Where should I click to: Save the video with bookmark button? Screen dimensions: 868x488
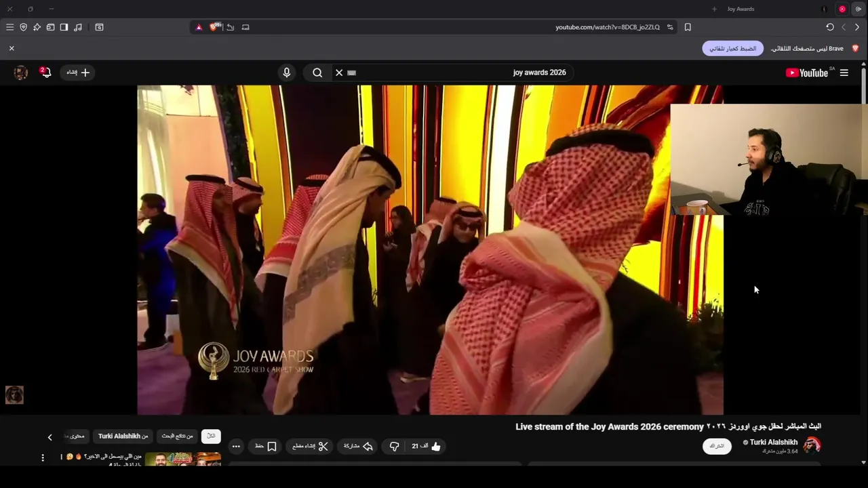coord(265,446)
